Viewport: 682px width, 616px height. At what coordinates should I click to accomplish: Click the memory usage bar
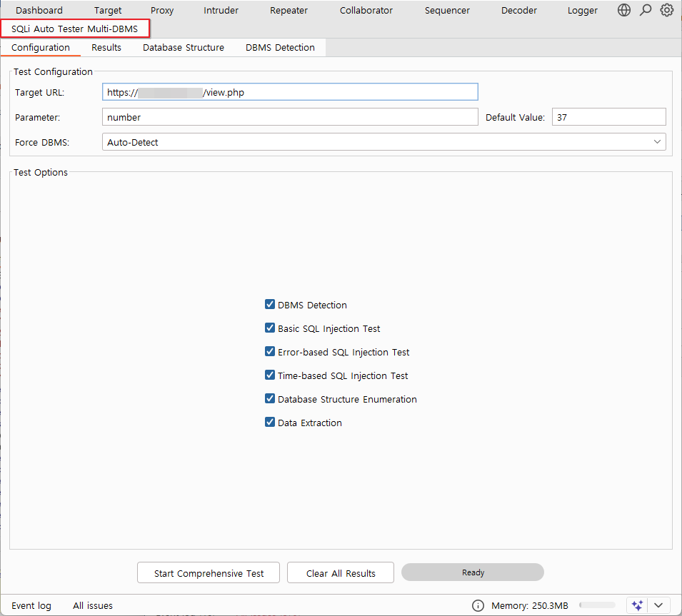click(597, 605)
